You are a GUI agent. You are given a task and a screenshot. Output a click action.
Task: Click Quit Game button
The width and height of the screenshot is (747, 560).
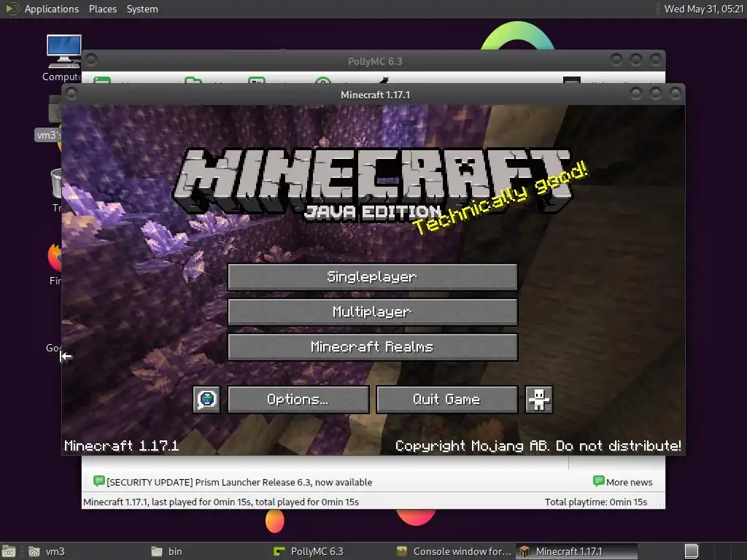[447, 400]
